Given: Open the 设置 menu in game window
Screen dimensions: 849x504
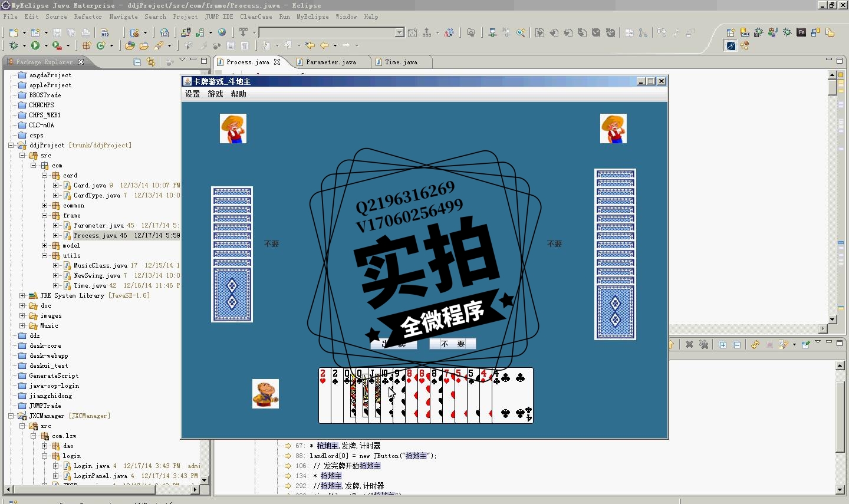Looking at the screenshot, I should point(193,94).
